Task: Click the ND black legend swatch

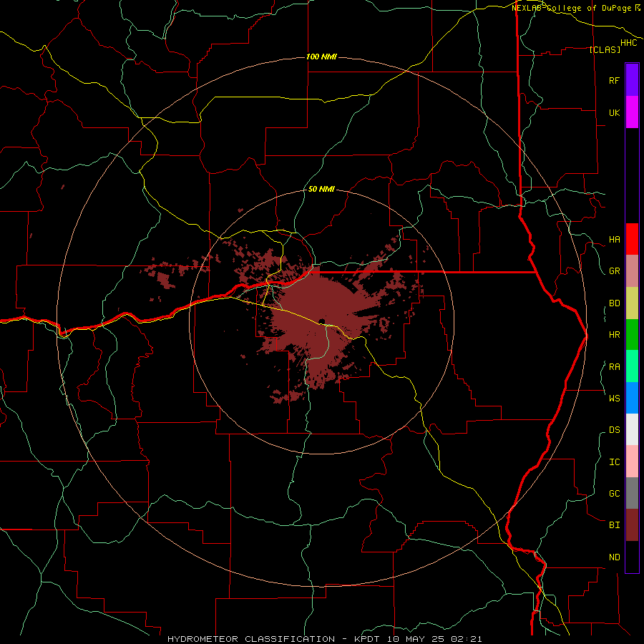Action: pos(632,557)
